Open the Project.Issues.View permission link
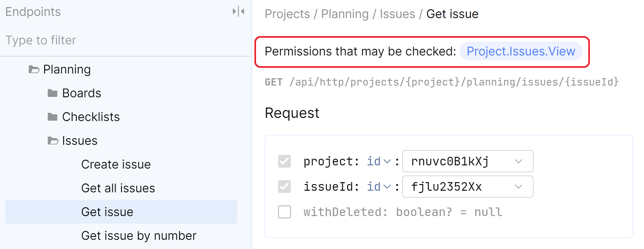Screen dimensions: 644x249 521,51
